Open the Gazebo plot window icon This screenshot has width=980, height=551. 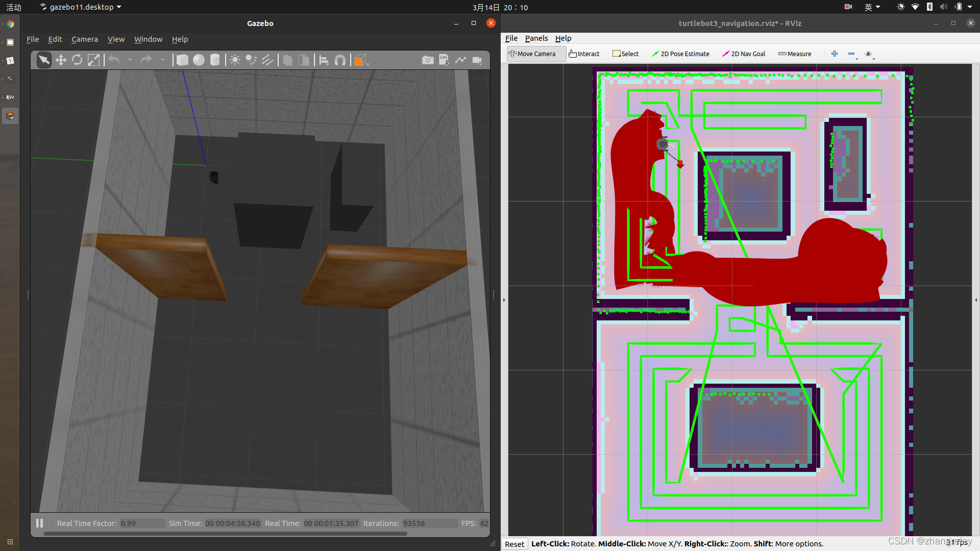click(461, 60)
